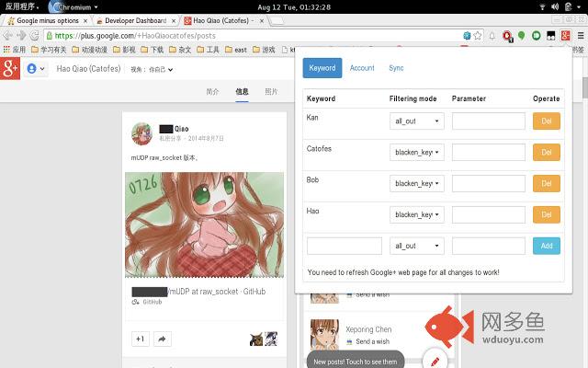The height and width of the screenshot is (368, 588).
Task: Click the profile avatar next to Qiao post
Action: [141, 133]
